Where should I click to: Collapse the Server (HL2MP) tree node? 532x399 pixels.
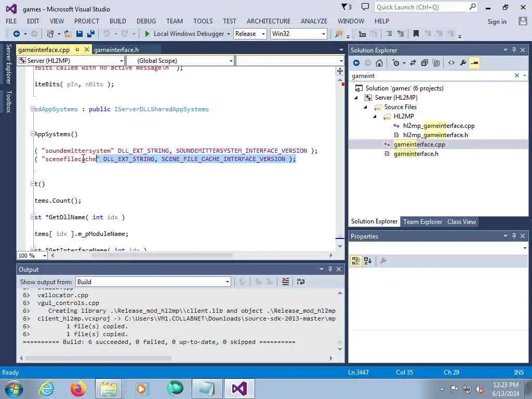point(356,98)
